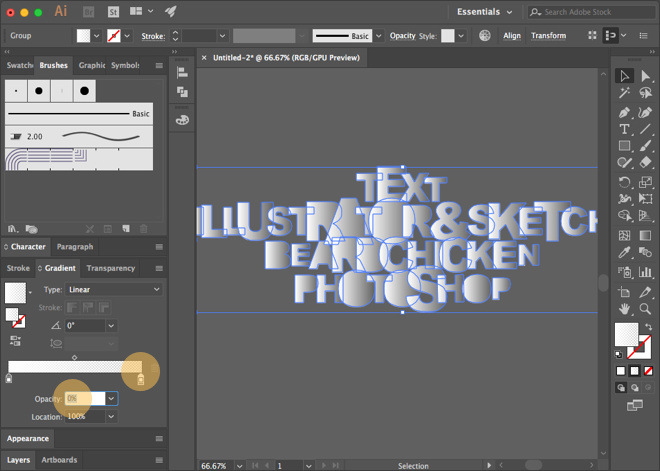This screenshot has height=471, width=660.
Task: Switch to the Transparency tab
Action: 111,268
